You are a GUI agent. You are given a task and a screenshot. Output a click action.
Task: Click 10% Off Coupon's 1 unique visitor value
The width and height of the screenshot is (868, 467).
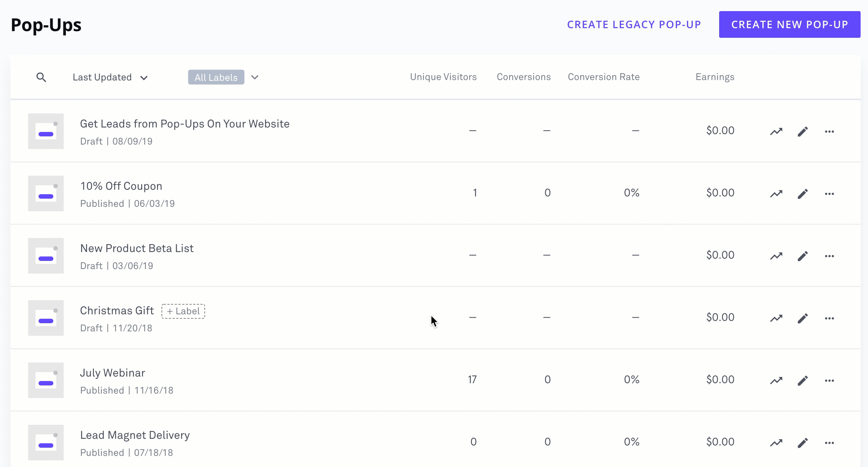[x=475, y=193]
